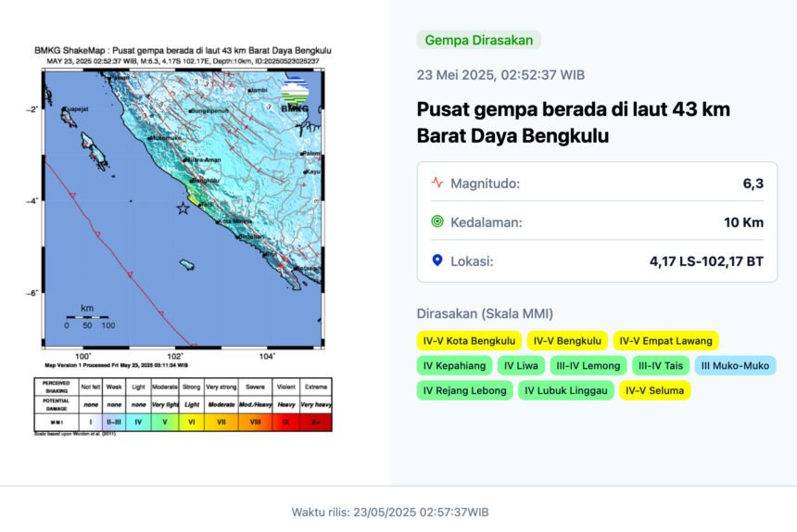Image resolution: width=797 pixels, height=532 pixels.
Task: Select the IV-V Seluma tag
Action: 654,391
